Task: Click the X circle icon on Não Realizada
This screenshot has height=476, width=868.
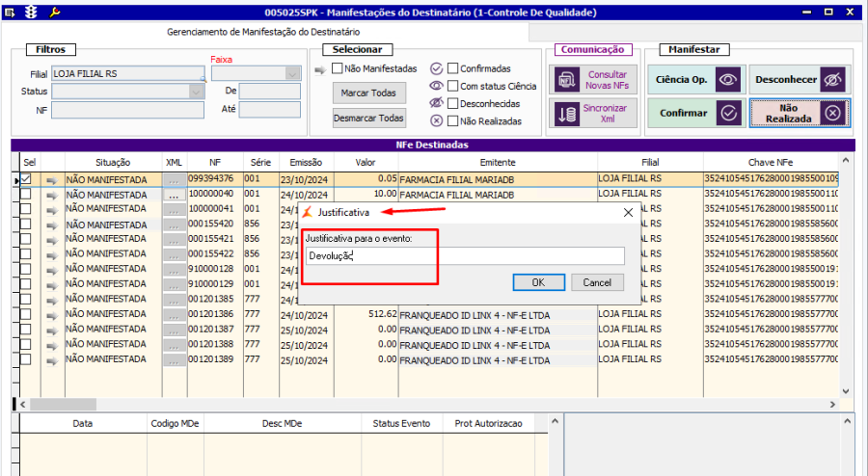Action: coord(832,113)
